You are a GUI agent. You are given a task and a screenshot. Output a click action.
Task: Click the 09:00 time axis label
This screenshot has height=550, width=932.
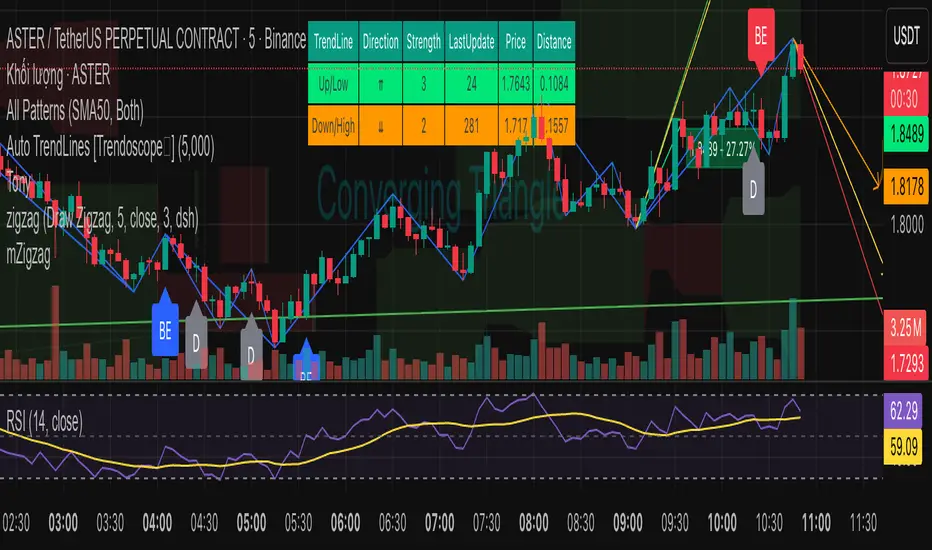628,523
